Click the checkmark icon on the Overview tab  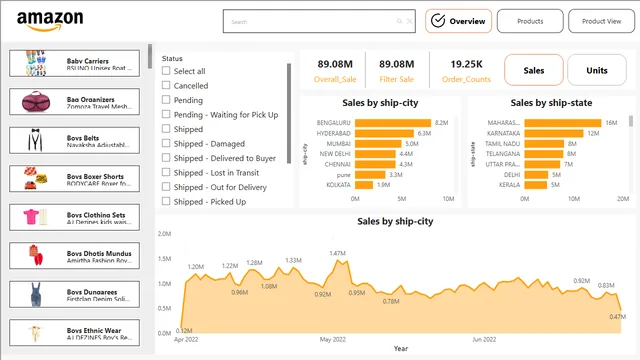coord(438,21)
